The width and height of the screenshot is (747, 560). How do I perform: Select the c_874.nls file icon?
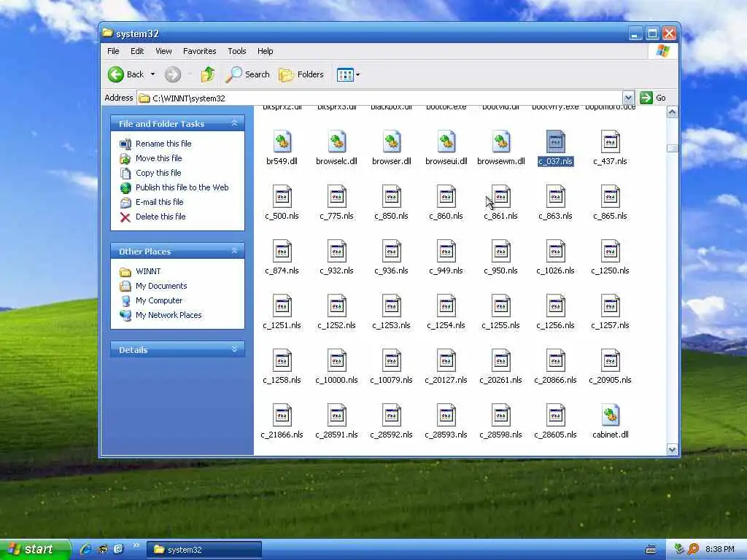point(282,251)
